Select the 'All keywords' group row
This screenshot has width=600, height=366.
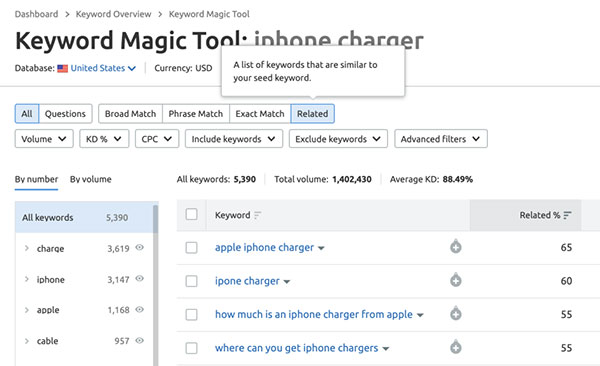click(84, 217)
